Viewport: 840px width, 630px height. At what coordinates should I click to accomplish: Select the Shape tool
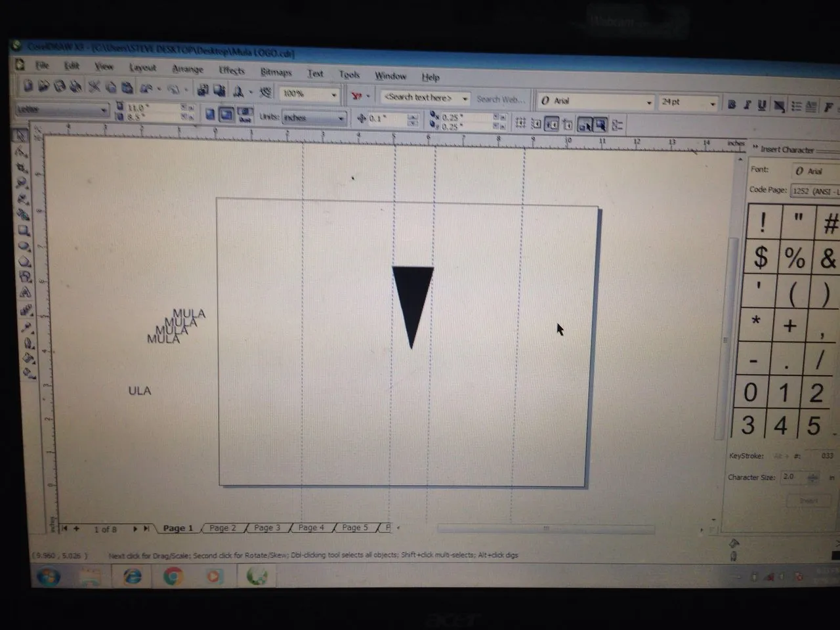22,152
